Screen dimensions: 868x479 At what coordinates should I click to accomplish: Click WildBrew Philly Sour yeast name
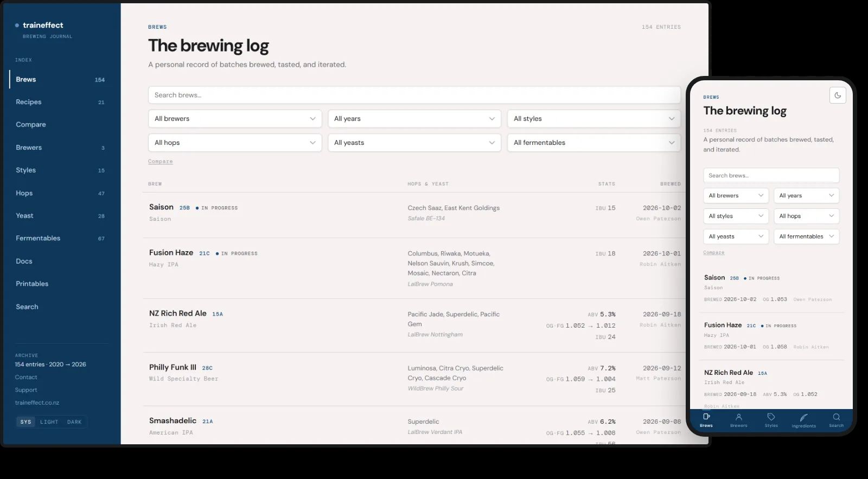coord(436,388)
